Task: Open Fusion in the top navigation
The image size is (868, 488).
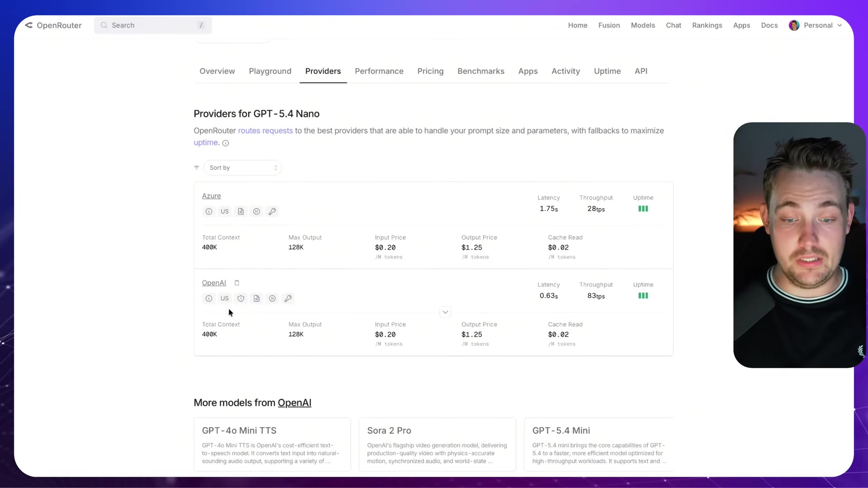Action: (609, 25)
